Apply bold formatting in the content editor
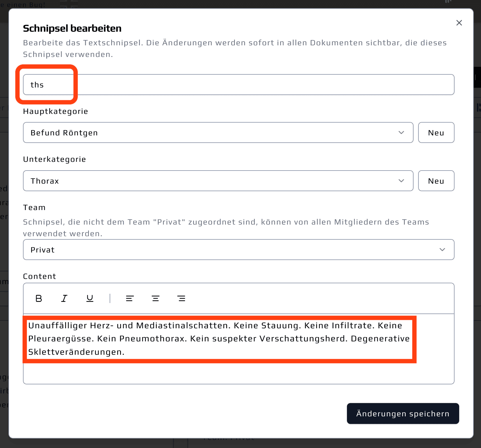 (38, 298)
